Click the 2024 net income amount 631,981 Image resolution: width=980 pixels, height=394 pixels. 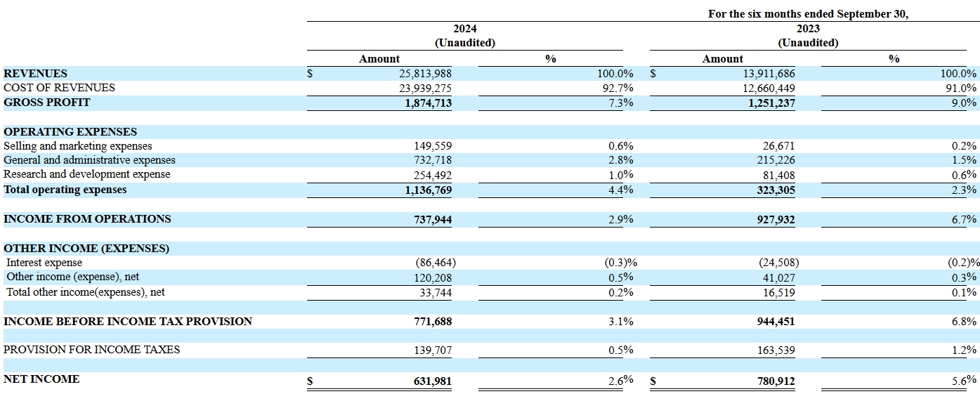pyautogui.click(x=433, y=381)
